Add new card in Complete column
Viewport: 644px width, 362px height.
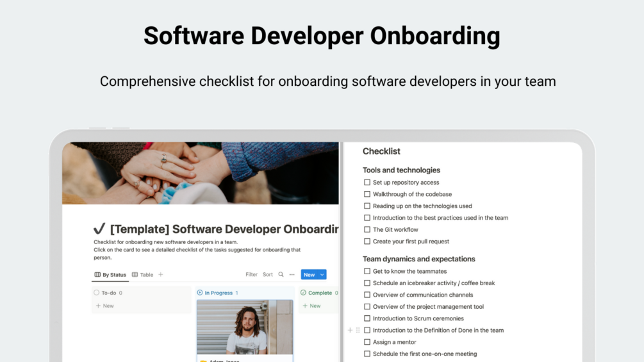pos(311,306)
